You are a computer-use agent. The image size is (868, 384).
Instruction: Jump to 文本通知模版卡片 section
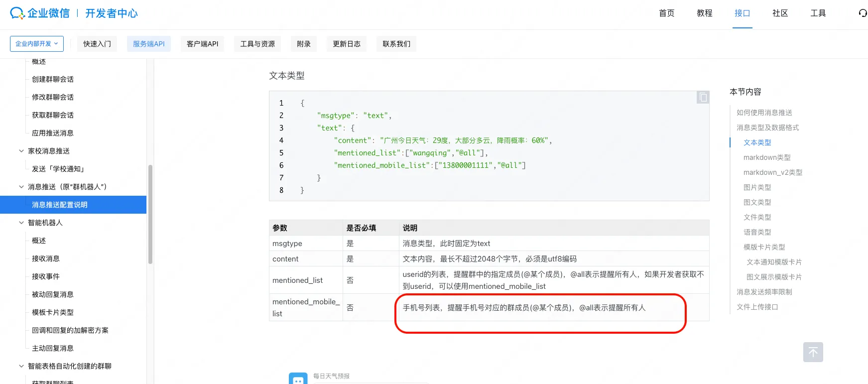(774, 262)
